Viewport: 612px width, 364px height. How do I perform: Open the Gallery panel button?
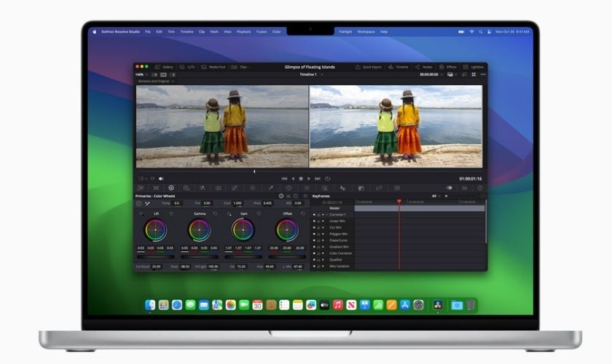point(164,67)
